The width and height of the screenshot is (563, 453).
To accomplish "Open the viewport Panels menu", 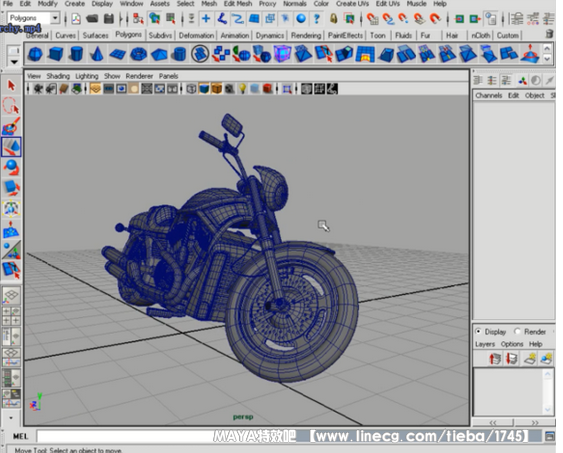I will pos(168,76).
